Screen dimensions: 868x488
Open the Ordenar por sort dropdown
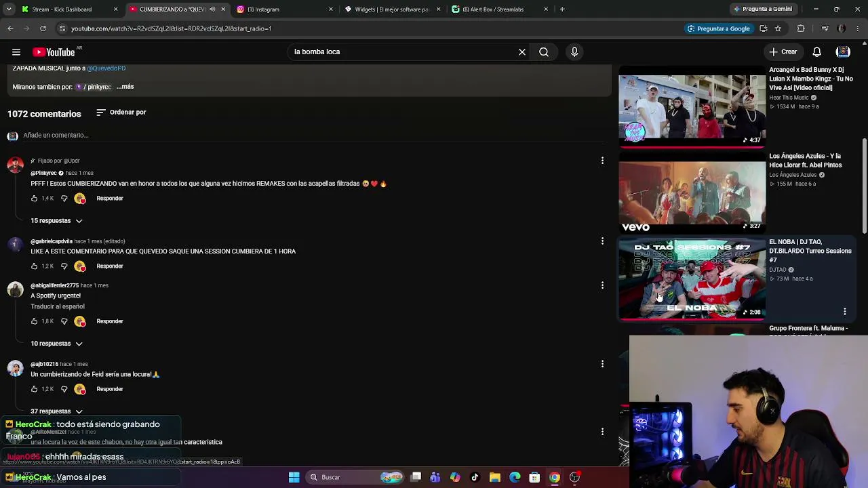pyautogui.click(x=121, y=113)
